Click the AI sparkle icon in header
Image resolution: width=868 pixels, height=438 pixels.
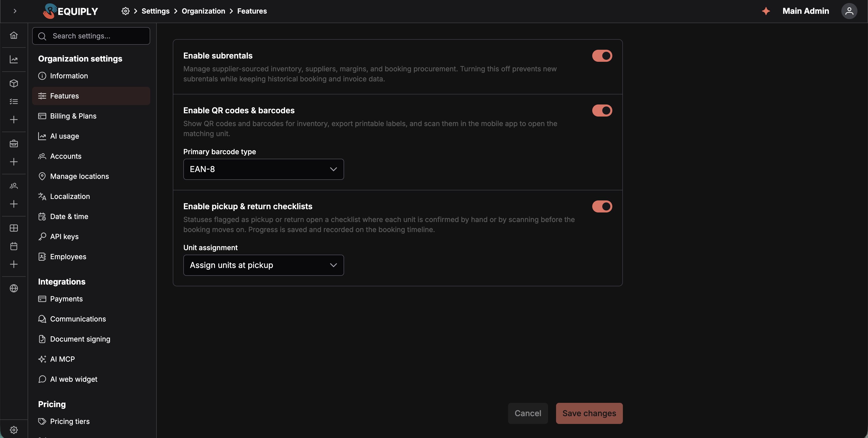766,11
